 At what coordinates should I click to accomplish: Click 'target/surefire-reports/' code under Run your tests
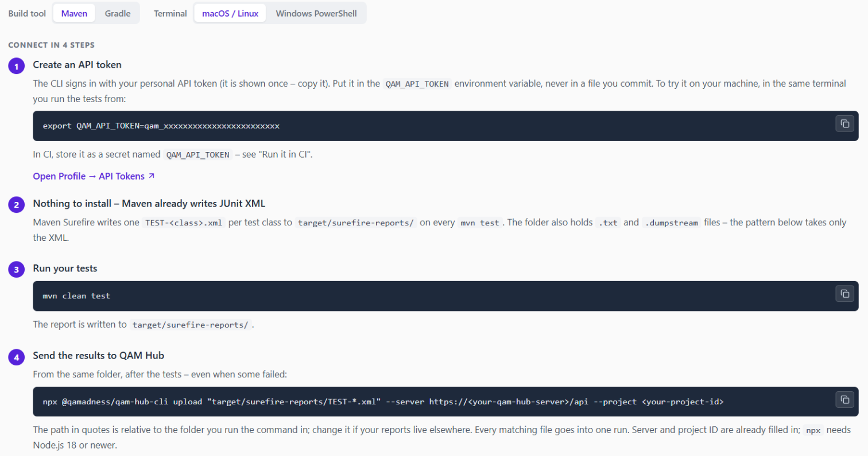tap(191, 325)
